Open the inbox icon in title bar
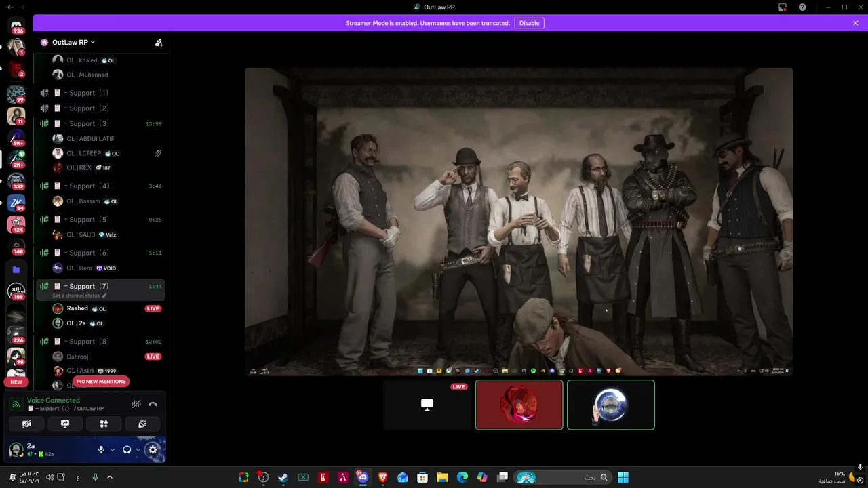The image size is (868, 488). click(x=783, y=7)
